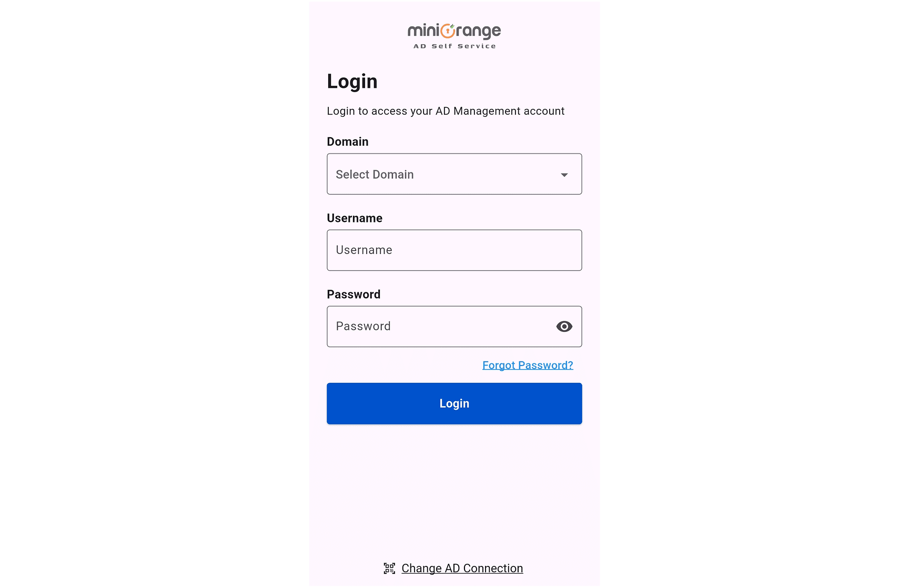Click the Forgot Password? link
Image resolution: width=909 pixels, height=588 pixels.
[x=527, y=364]
